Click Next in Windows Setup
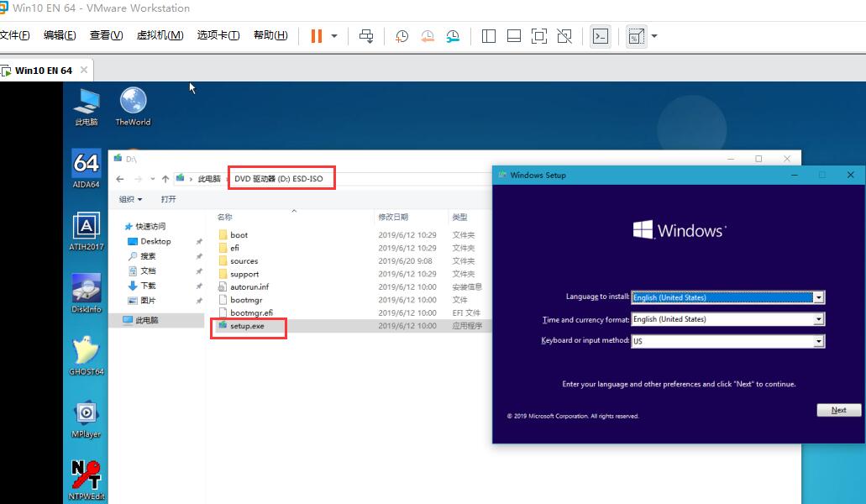This screenshot has width=866, height=504. pyautogui.click(x=839, y=410)
